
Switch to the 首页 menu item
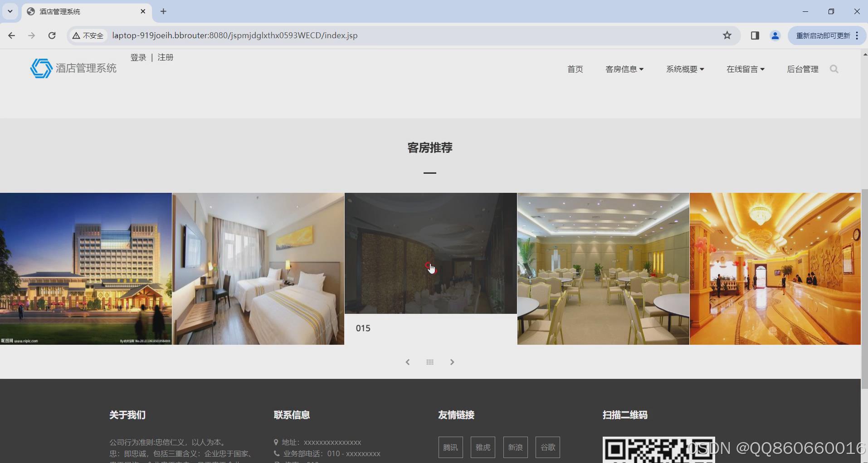click(575, 69)
